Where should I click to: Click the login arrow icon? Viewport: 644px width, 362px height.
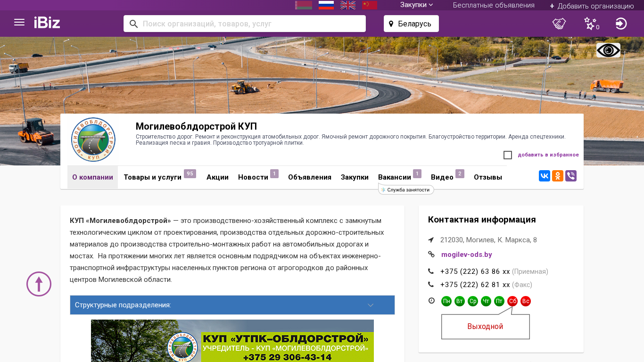tap(621, 24)
